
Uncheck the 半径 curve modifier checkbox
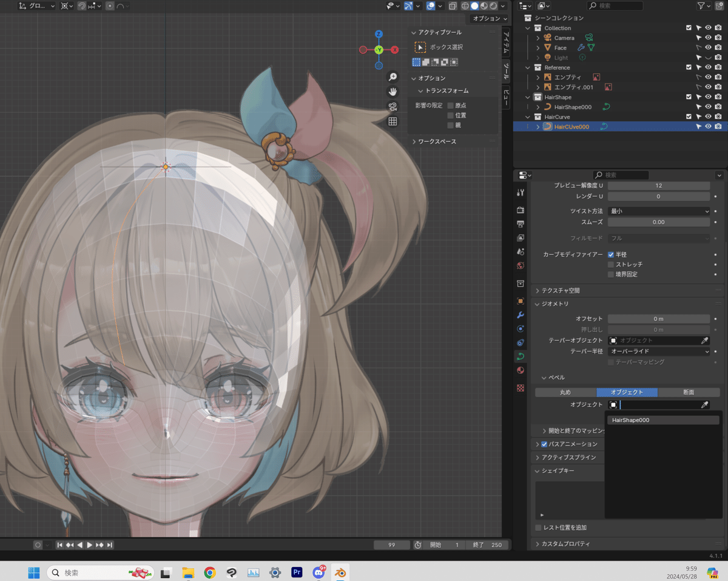[611, 255]
